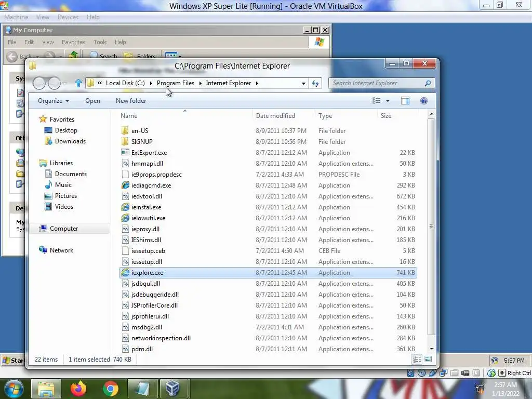Expand arrow after Program Files breadcrumb
Image resolution: width=532 pixels, height=399 pixels.
[x=200, y=83]
